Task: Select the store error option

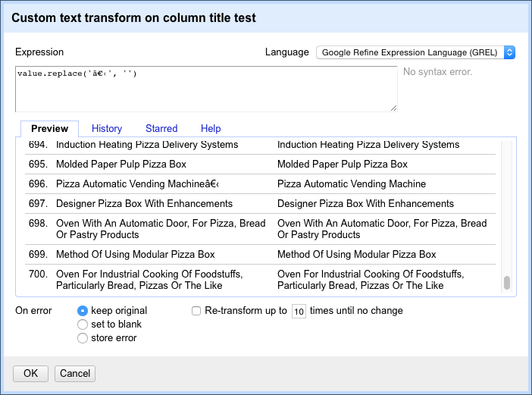Action: point(83,338)
